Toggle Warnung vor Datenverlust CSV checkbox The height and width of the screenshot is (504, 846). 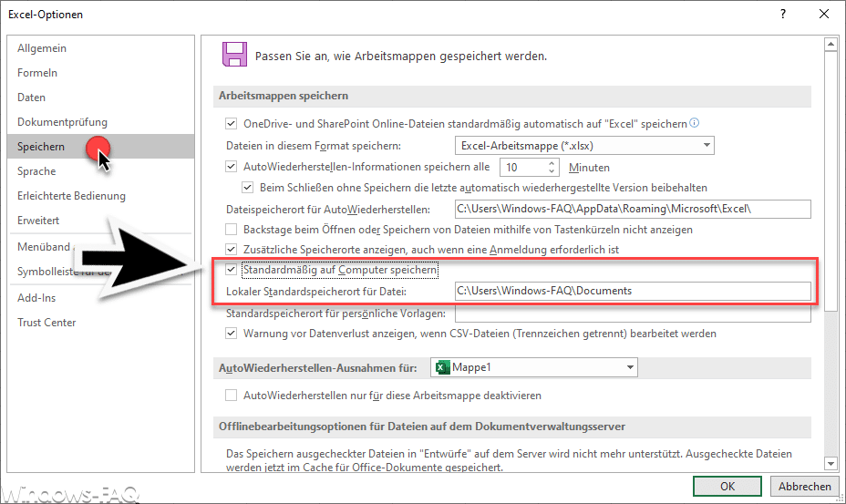click(x=231, y=334)
